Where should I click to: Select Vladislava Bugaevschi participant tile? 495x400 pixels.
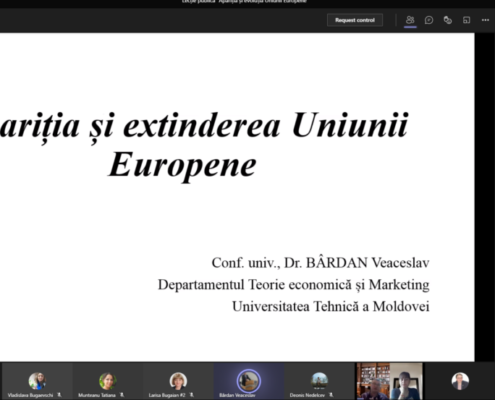(x=37, y=381)
